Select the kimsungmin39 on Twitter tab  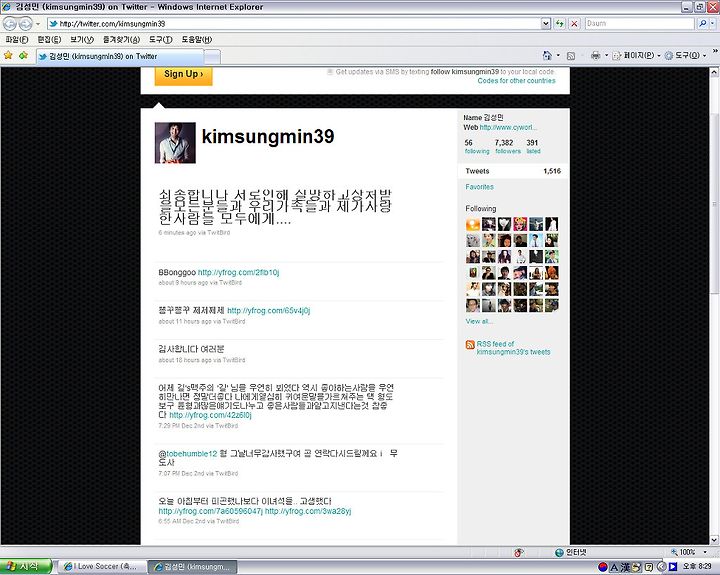pos(120,56)
